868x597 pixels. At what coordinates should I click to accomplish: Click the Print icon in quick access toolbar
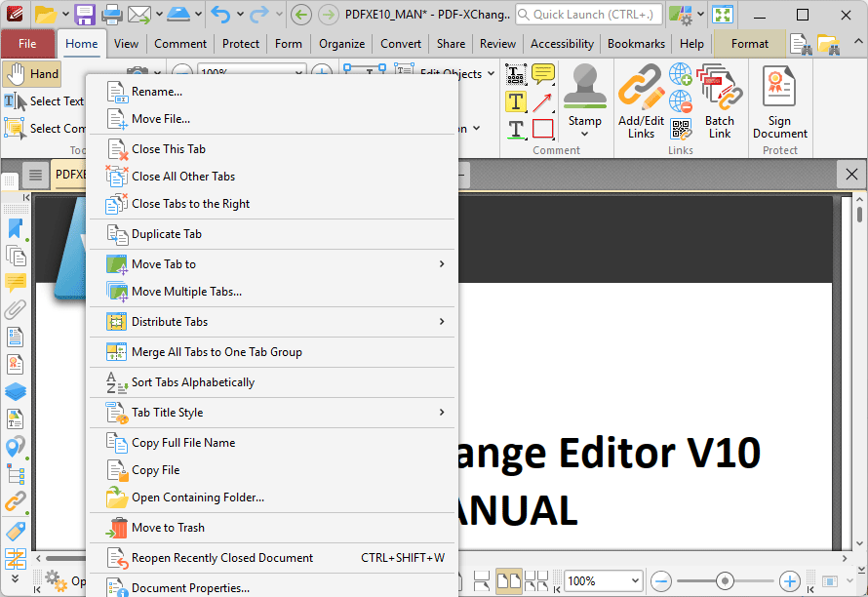112,15
